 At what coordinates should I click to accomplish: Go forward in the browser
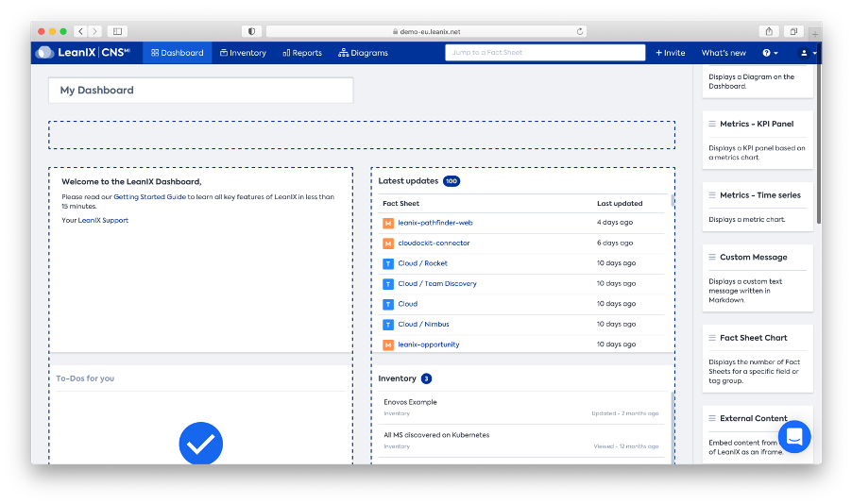(x=94, y=31)
